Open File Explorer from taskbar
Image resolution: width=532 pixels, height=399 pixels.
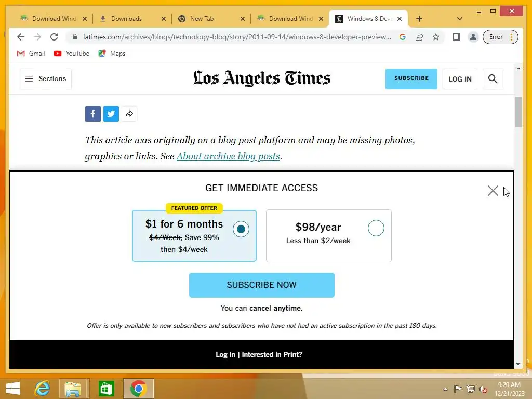[73, 389]
